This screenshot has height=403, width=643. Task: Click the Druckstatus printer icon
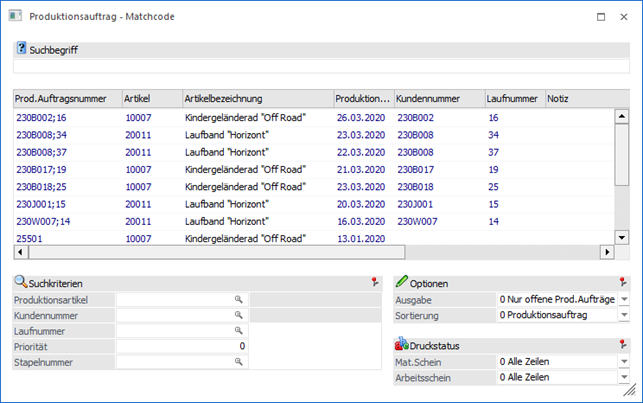pyautogui.click(x=402, y=345)
